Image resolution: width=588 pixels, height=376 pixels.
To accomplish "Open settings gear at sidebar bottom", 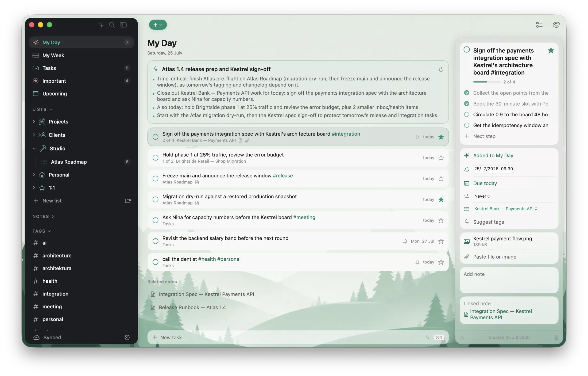I will [x=127, y=337].
